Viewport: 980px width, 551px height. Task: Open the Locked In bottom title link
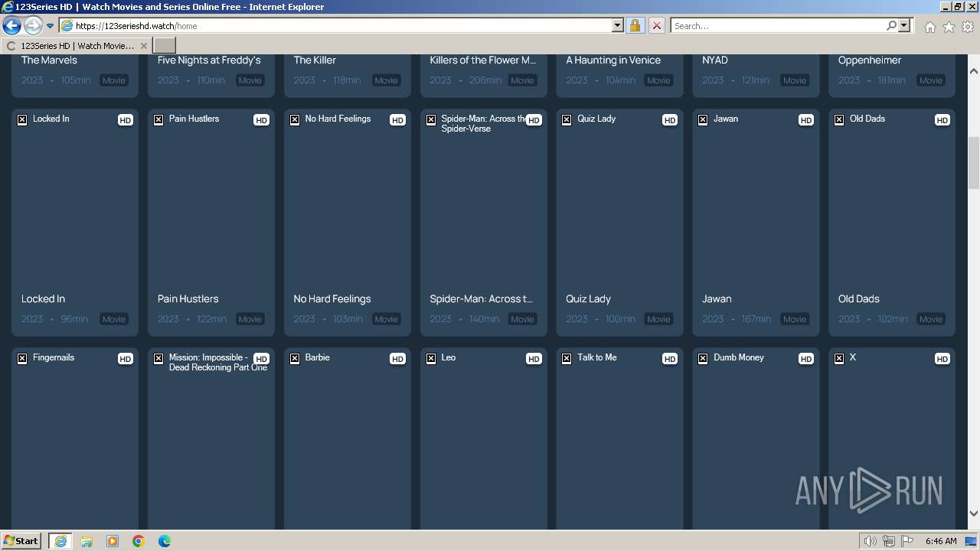pyautogui.click(x=43, y=299)
